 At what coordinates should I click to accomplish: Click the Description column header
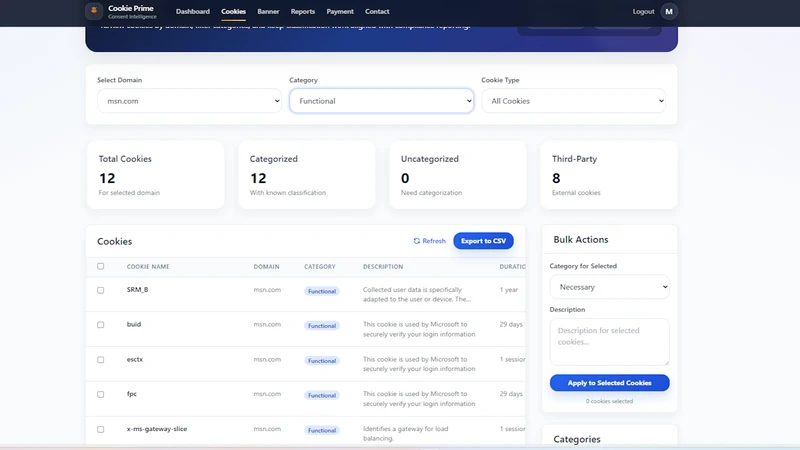coord(383,267)
